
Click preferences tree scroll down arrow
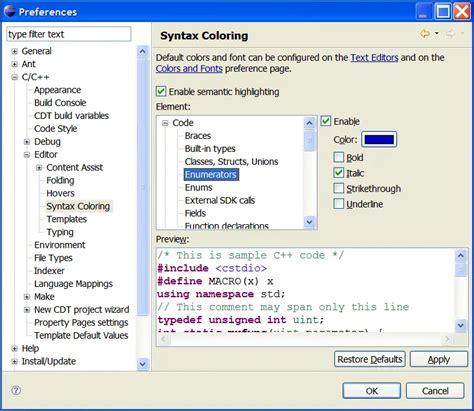tap(142, 364)
